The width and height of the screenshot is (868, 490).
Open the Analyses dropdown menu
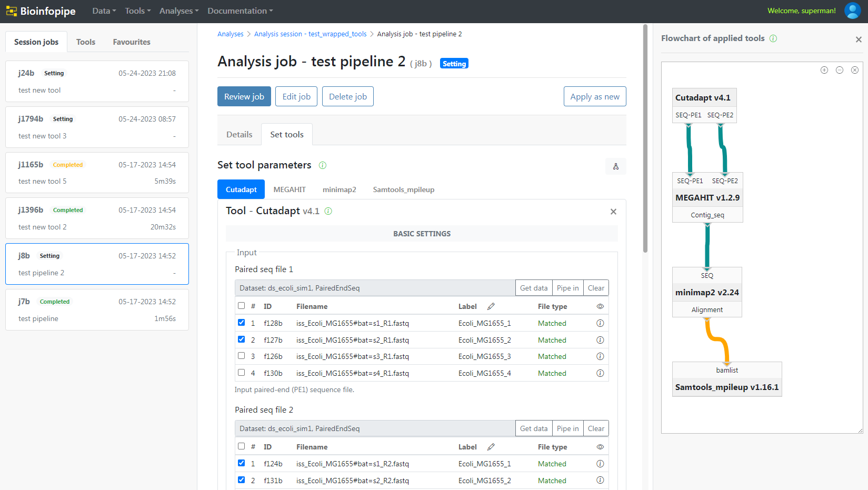click(x=179, y=11)
